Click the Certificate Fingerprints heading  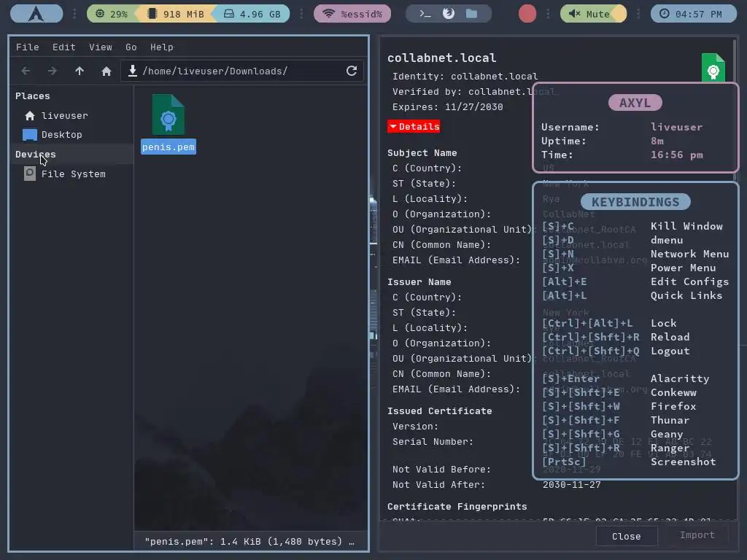[457, 507]
